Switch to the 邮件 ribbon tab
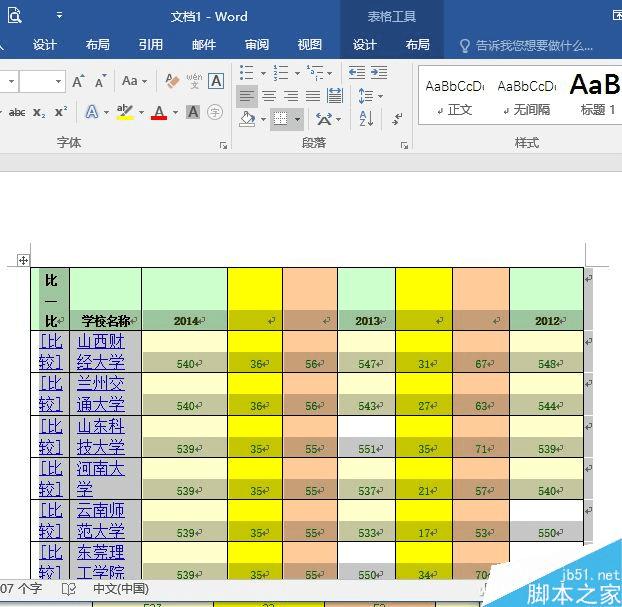The height and width of the screenshot is (607, 622). (204, 44)
